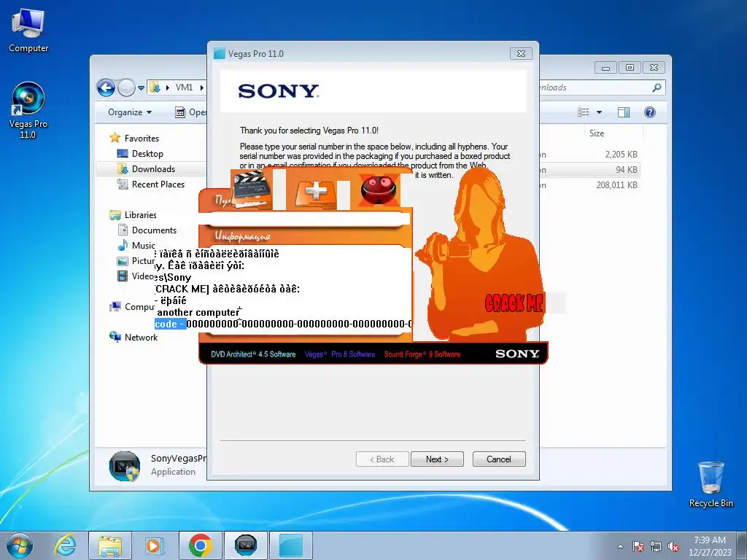747x560 pixels.
Task: Select the 94 KB file row
Action: [589, 169]
